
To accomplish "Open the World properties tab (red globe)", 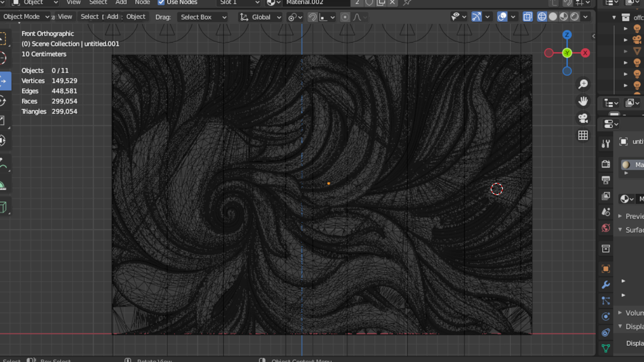I will [606, 228].
